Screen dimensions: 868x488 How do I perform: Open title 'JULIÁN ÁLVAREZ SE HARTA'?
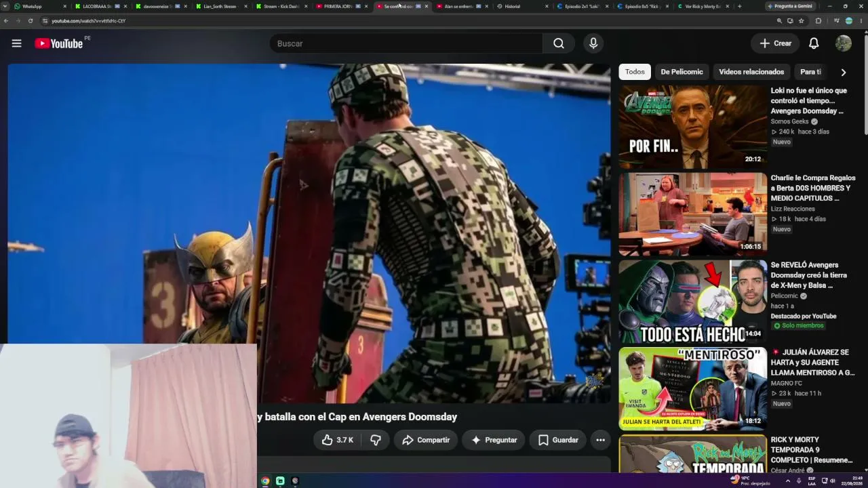pyautogui.click(x=813, y=363)
